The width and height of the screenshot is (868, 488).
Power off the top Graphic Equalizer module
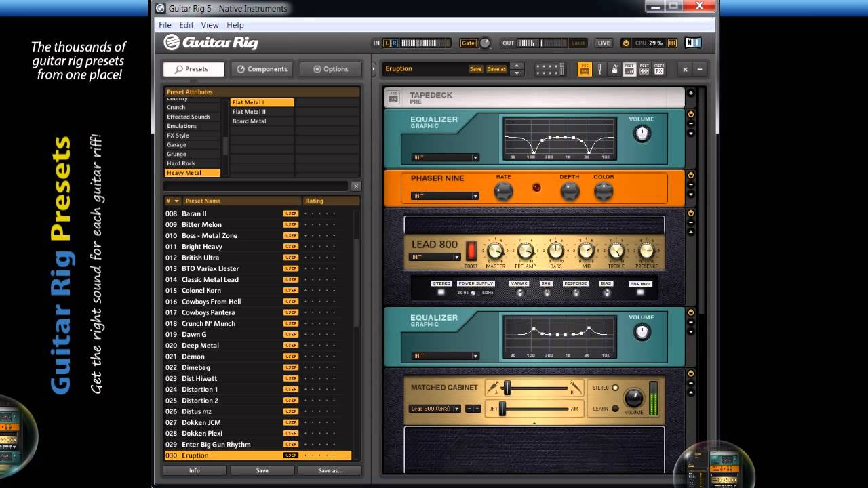click(x=691, y=115)
